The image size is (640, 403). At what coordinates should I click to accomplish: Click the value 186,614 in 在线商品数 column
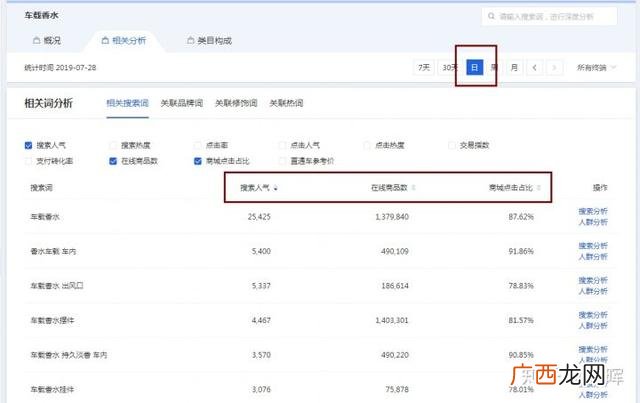click(x=395, y=286)
